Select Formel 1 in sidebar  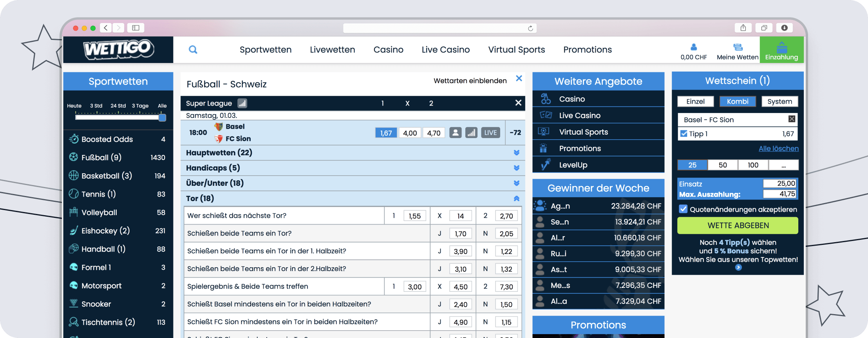[x=118, y=267]
